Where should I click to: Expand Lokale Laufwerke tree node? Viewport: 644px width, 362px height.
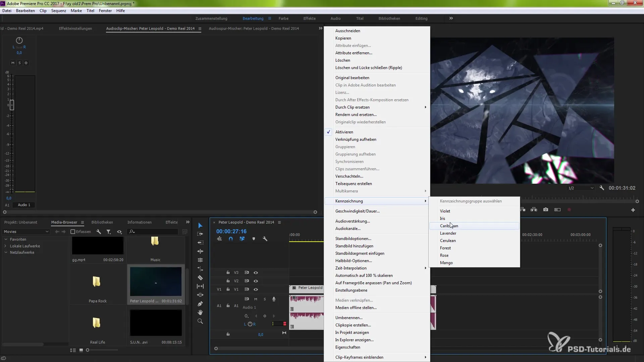pyautogui.click(x=6, y=246)
